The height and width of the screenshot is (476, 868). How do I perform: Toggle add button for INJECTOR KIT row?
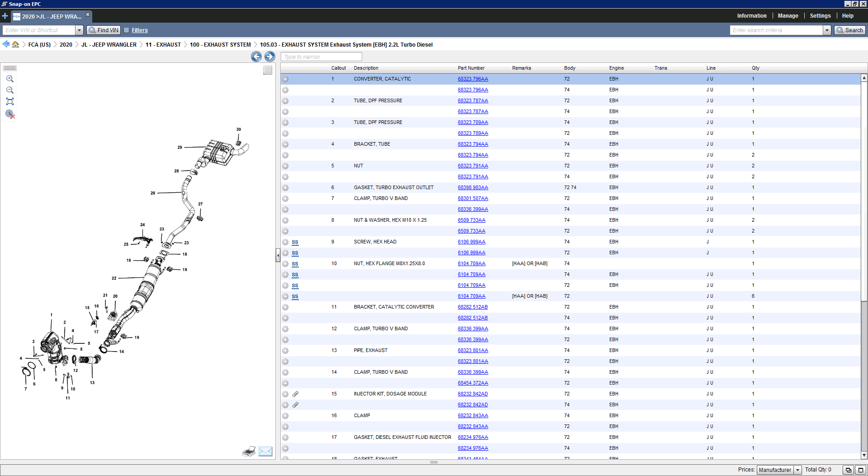pos(285,394)
